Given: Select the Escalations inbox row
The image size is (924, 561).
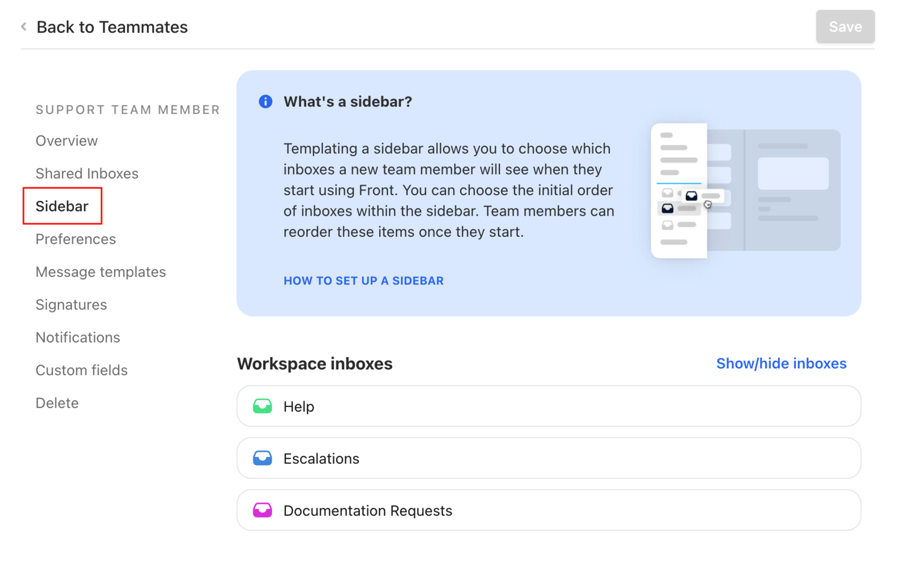Looking at the screenshot, I should point(548,458).
